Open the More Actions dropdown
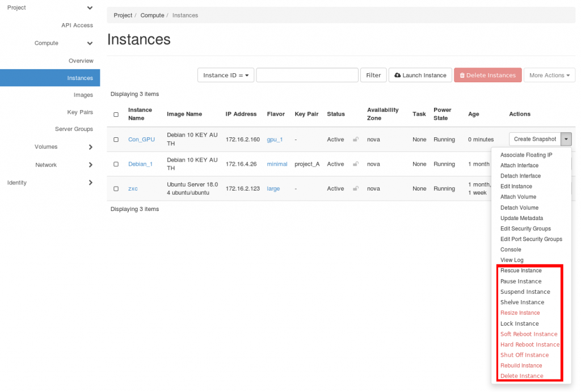Viewport: 581px width, 392px height. pos(549,75)
